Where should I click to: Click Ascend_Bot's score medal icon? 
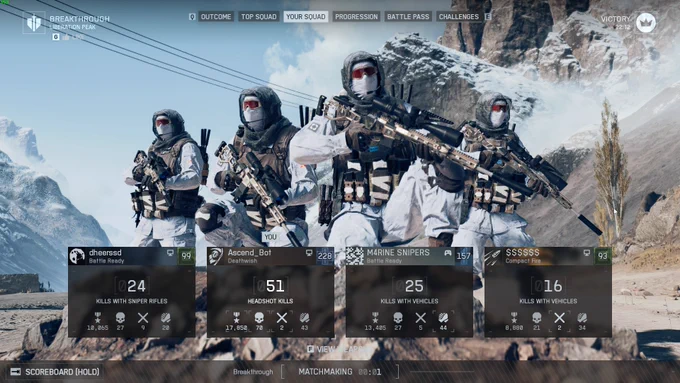tap(236, 318)
